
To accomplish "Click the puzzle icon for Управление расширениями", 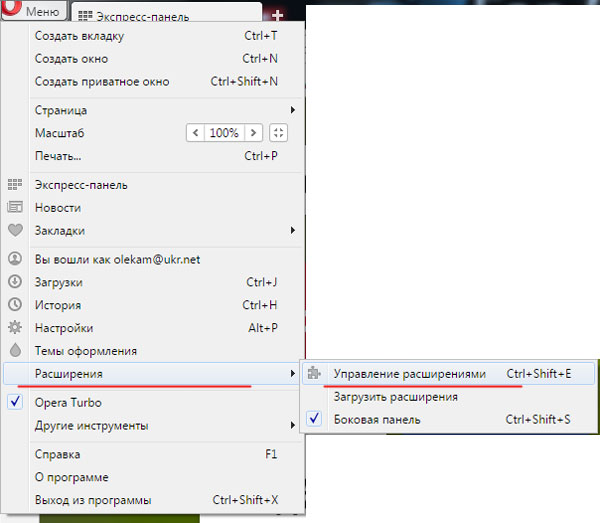I will pyautogui.click(x=315, y=374).
